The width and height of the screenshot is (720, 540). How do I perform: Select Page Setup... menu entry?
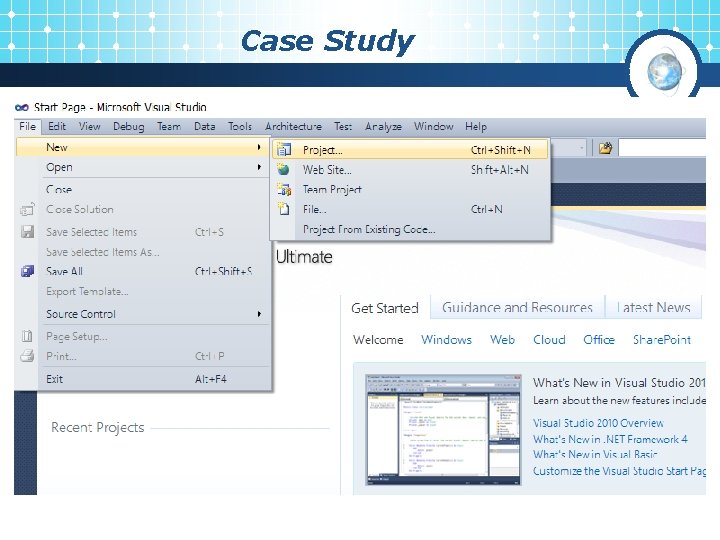[143, 336]
